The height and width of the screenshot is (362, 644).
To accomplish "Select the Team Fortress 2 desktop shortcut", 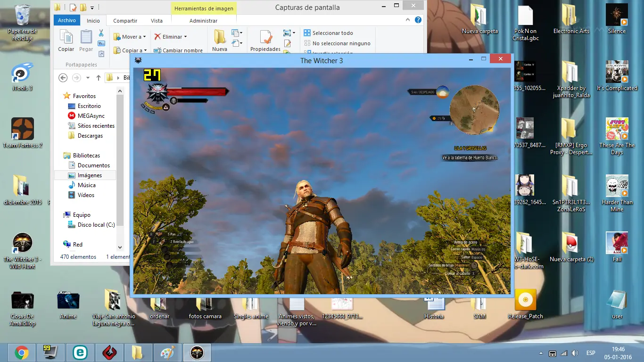I will click(x=22, y=133).
